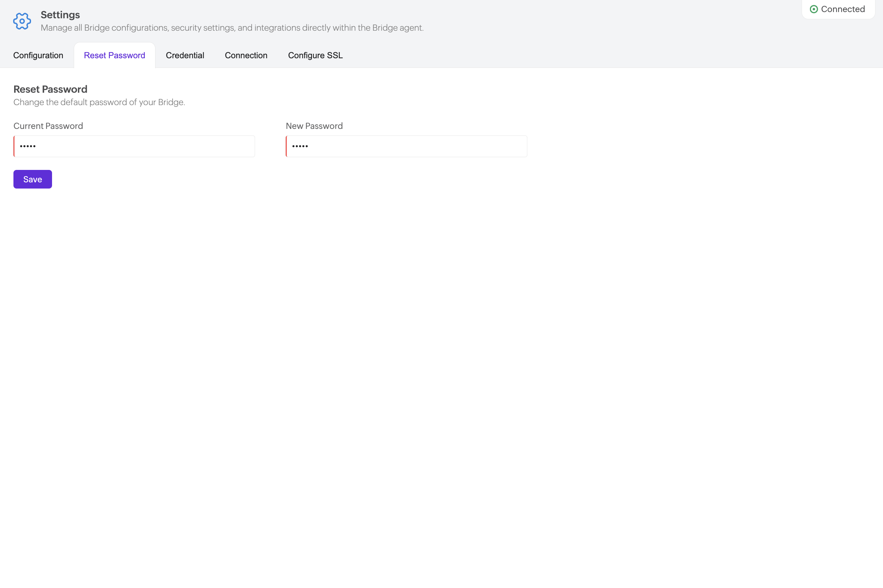Open the Credential tab
Viewport: 883px width, 588px height.
[x=185, y=55]
